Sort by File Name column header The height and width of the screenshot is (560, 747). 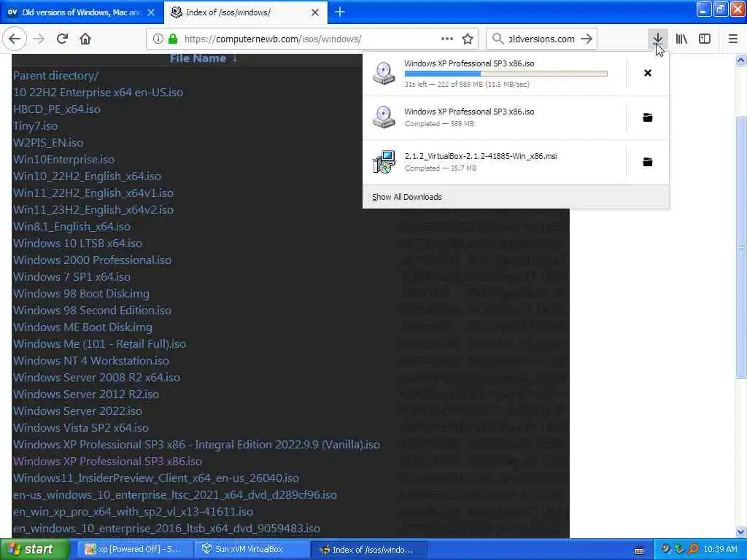[x=198, y=58]
